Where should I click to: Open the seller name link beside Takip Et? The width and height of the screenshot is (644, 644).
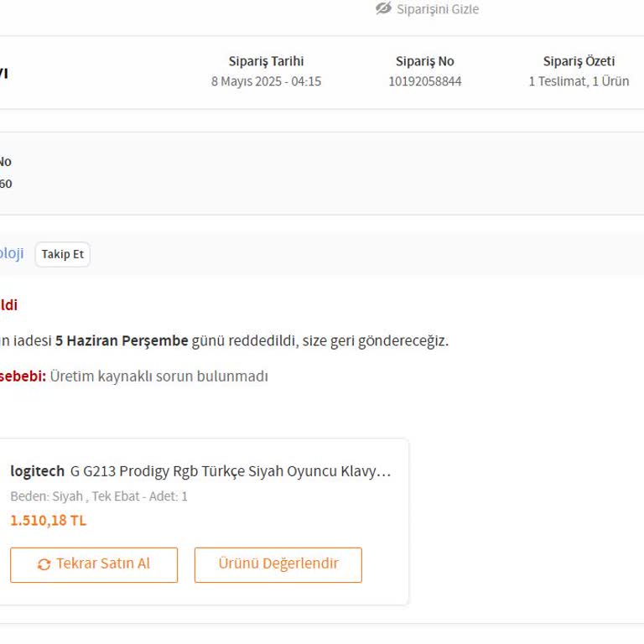point(11,253)
